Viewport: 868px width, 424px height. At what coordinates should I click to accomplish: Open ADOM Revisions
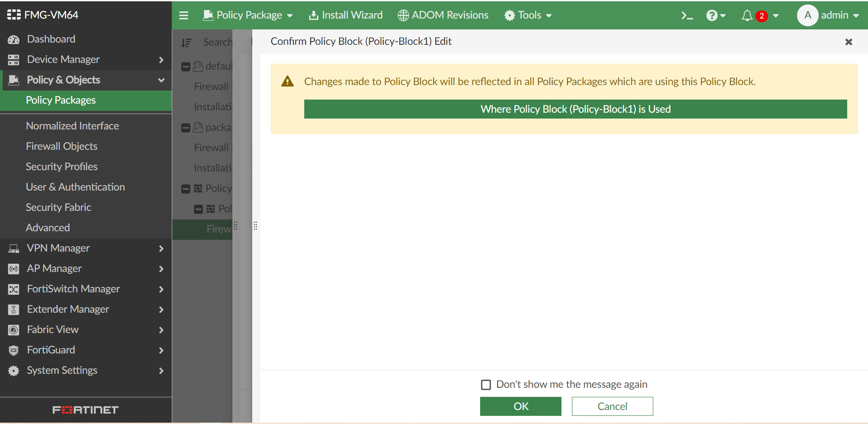tap(442, 15)
